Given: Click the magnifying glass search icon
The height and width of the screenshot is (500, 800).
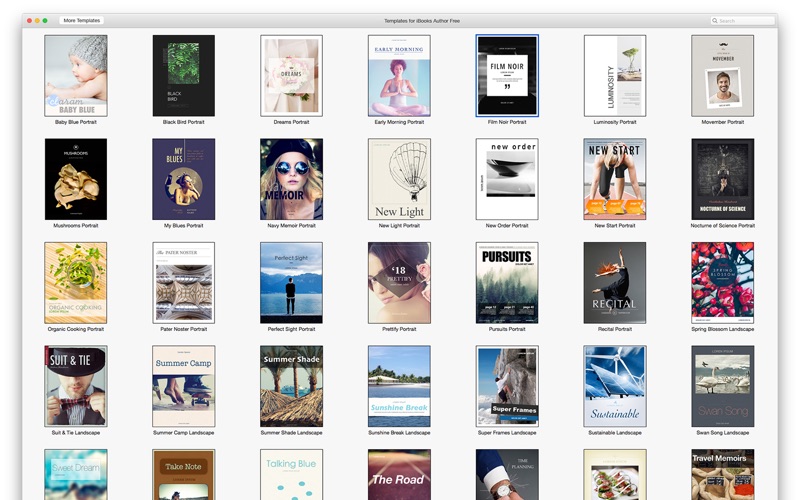Looking at the screenshot, I should click(716, 20).
